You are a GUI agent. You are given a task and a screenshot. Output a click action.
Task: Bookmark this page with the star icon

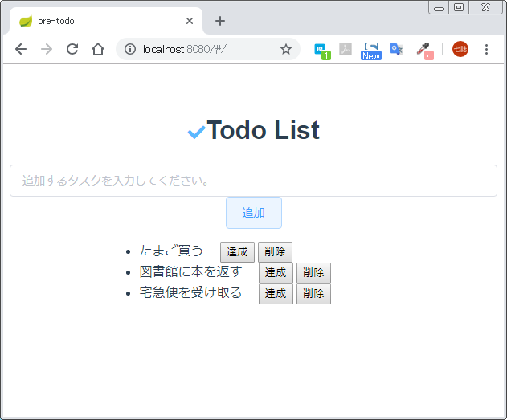[x=286, y=49]
